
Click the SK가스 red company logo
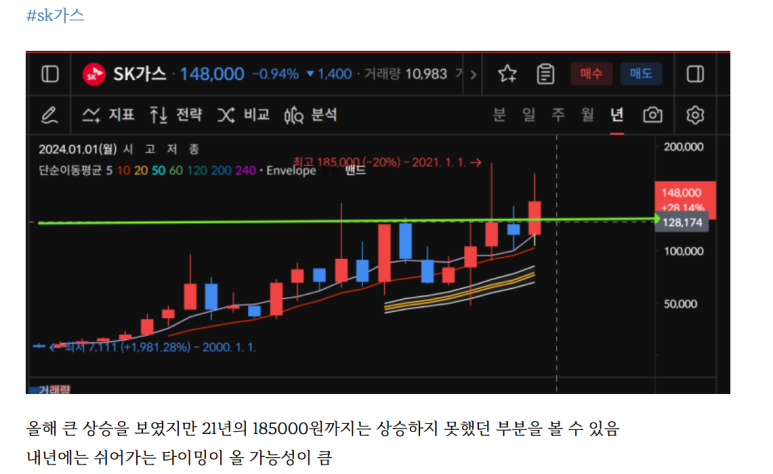tap(94, 74)
